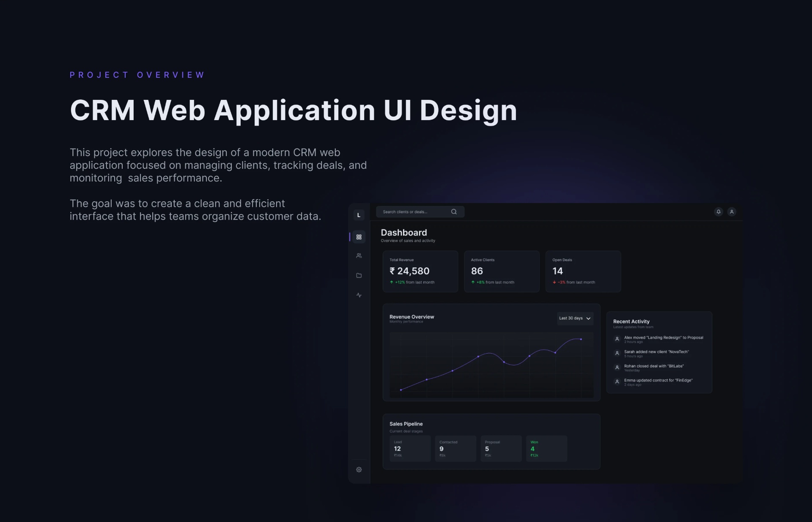Open the Lead pipeline stage tile
Viewport: 812px width, 522px height.
tap(410, 448)
